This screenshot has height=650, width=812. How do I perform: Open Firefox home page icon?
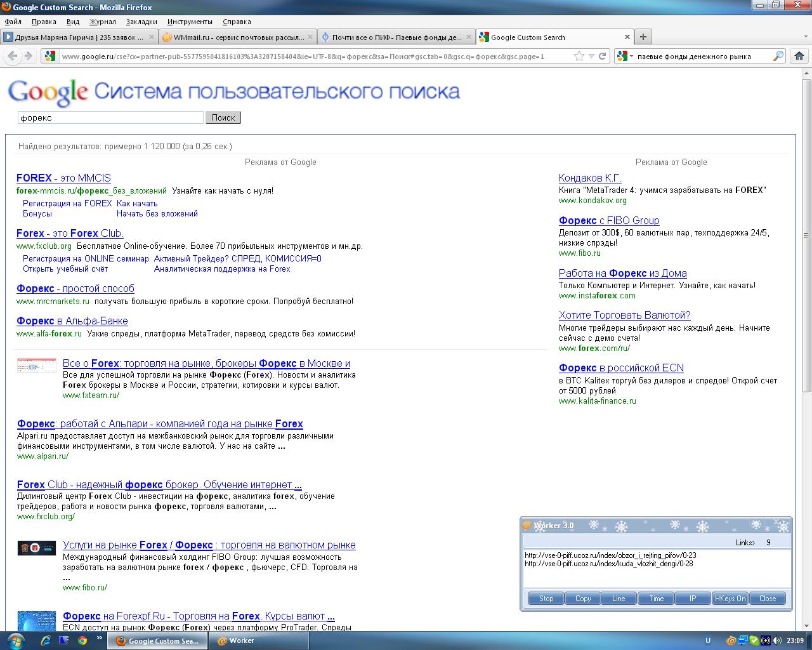799,56
